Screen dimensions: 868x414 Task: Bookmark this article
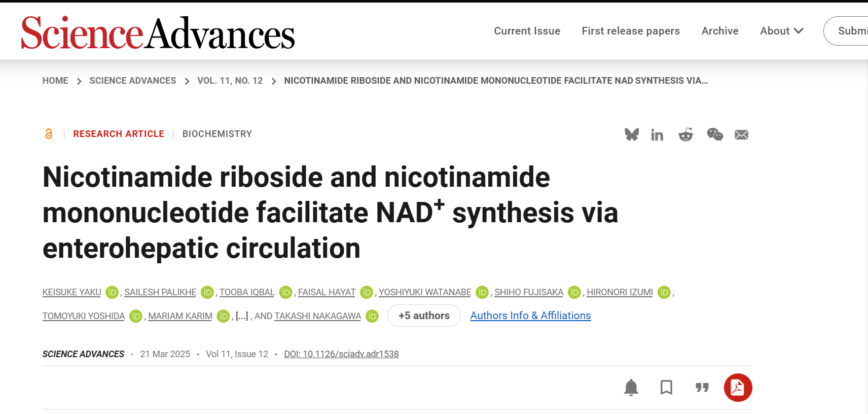[666, 388]
